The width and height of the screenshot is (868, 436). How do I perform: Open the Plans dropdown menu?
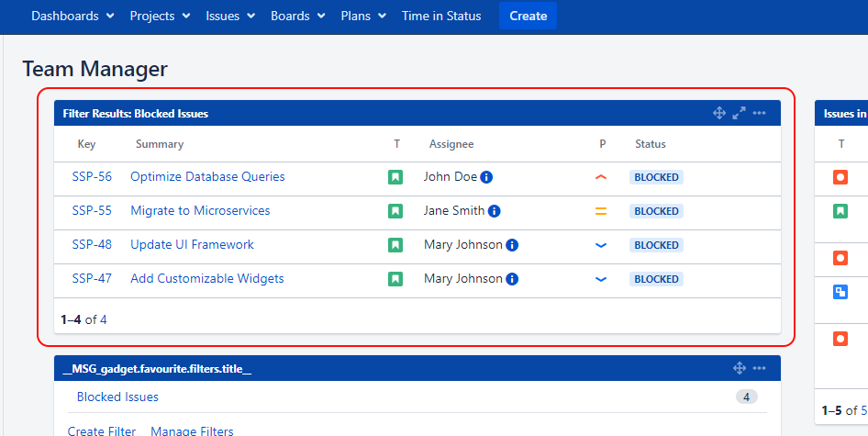[x=363, y=17]
